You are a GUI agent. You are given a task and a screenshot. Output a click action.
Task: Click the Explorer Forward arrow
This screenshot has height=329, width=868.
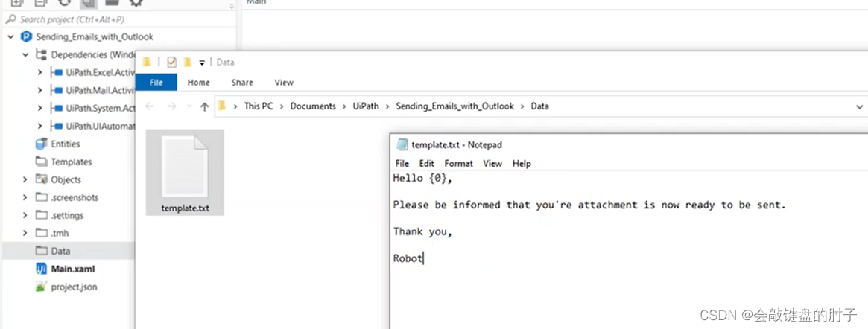click(x=171, y=106)
